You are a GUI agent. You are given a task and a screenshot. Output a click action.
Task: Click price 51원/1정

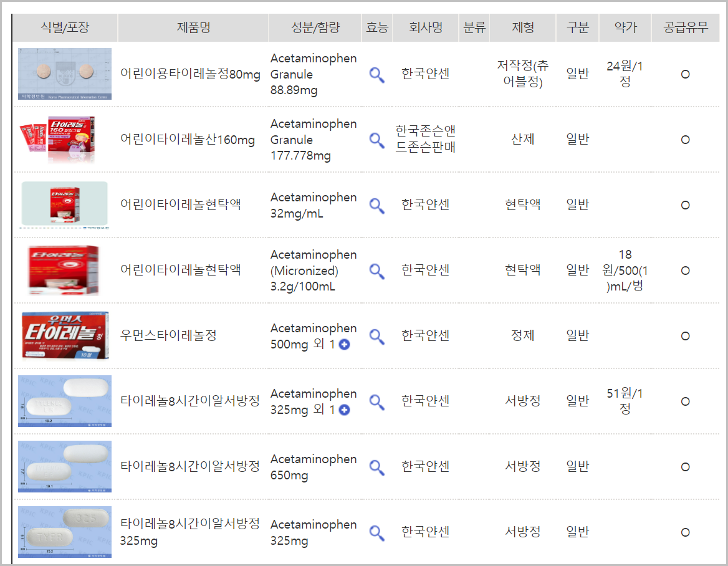[x=625, y=401]
